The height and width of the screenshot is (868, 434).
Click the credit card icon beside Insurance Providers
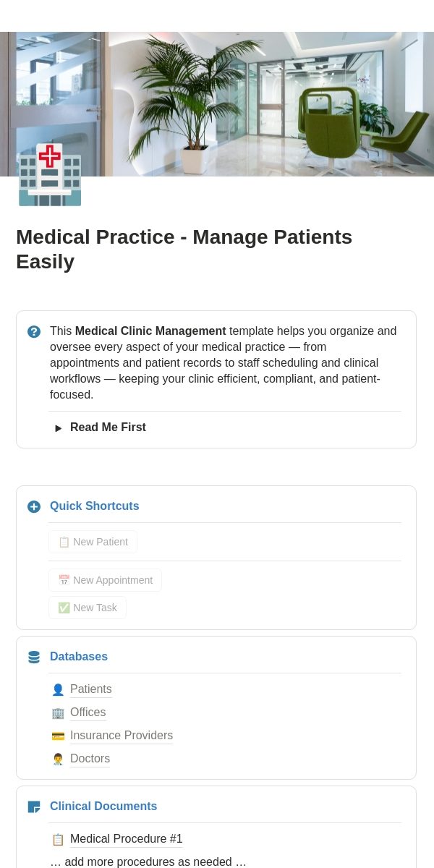point(58,736)
